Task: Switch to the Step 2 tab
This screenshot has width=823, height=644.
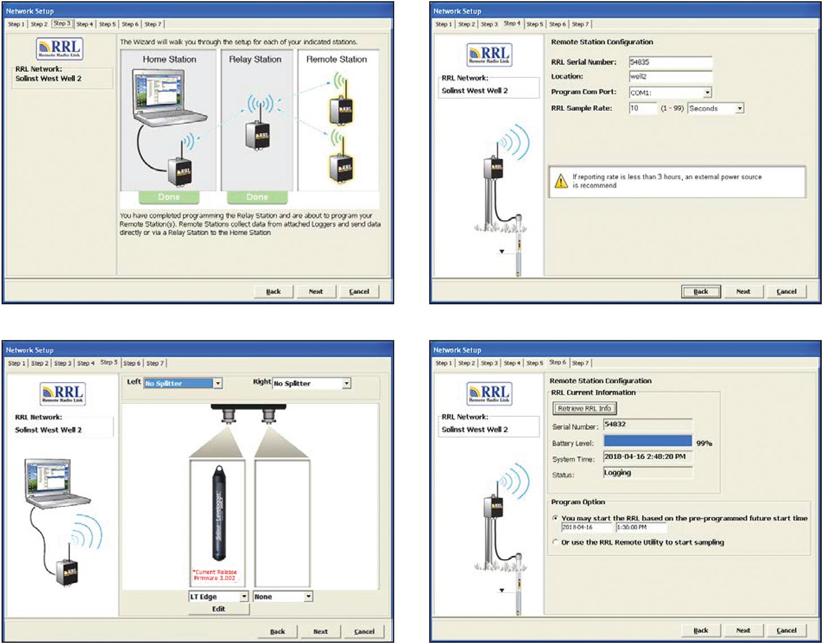Action: click(x=40, y=24)
